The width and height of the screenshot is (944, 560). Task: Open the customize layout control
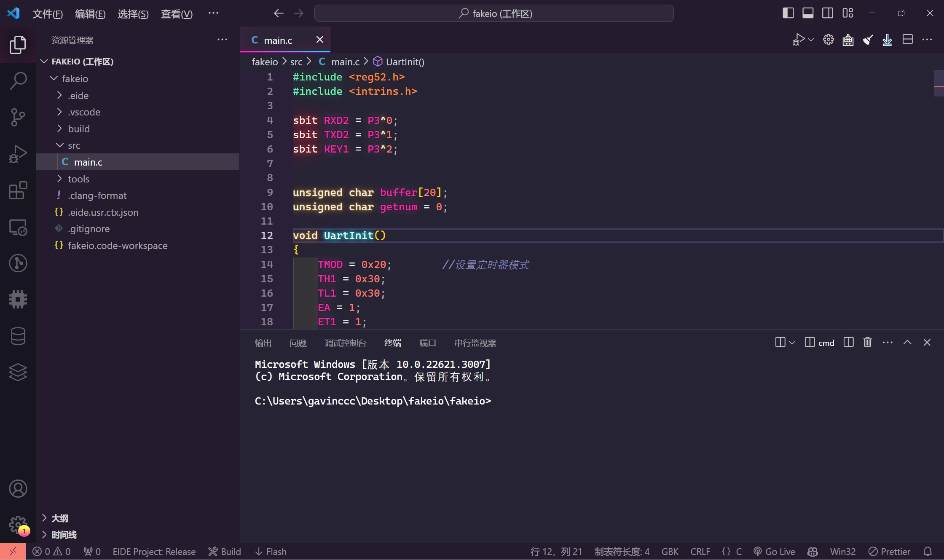847,13
